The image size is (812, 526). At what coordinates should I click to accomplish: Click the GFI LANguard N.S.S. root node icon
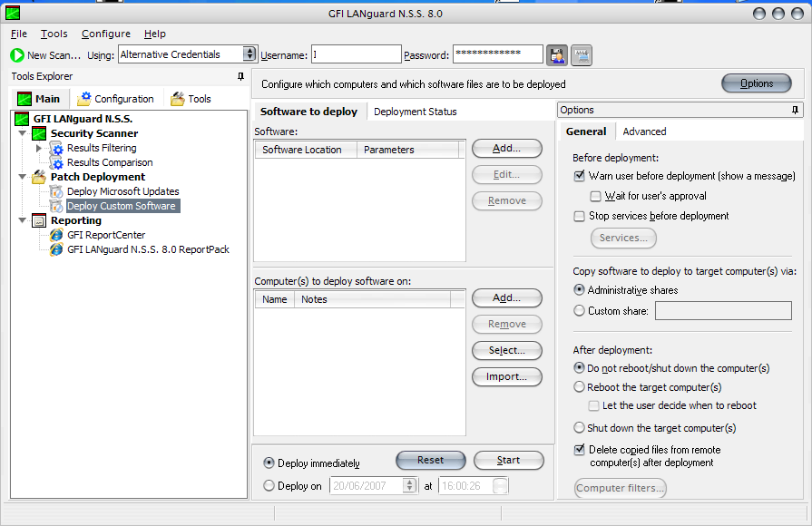(22, 119)
